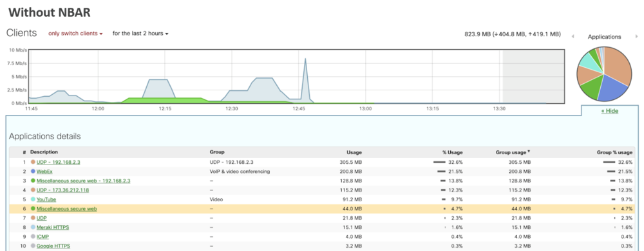Open the plain UDP link in row 7

pyautogui.click(x=41, y=218)
